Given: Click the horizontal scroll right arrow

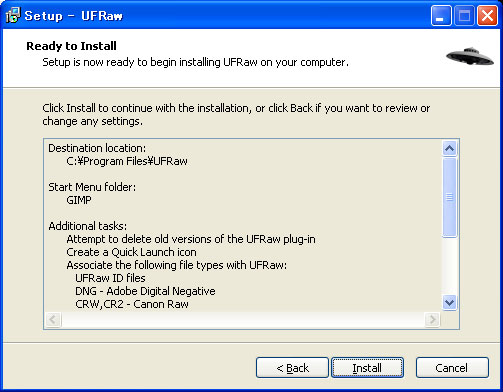Looking at the screenshot, I should tap(433, 320).
